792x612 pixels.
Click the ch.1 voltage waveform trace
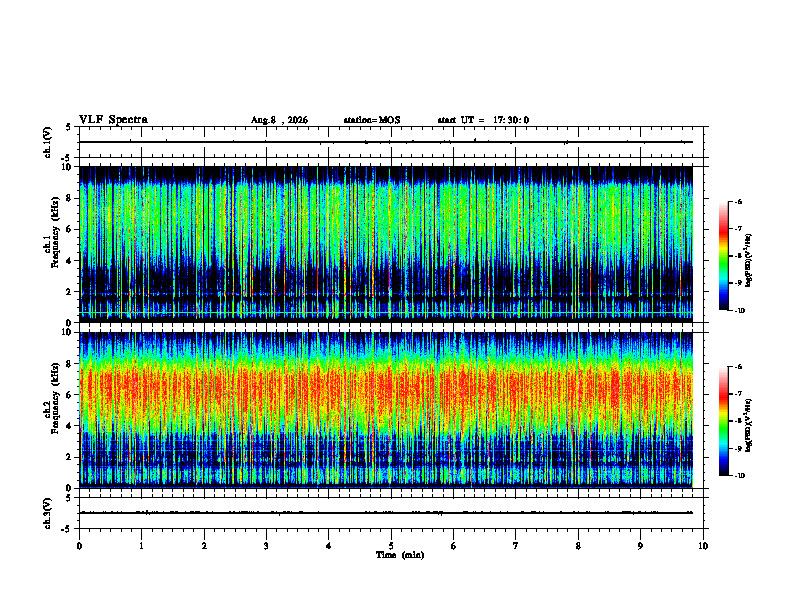tap(386, 142)
